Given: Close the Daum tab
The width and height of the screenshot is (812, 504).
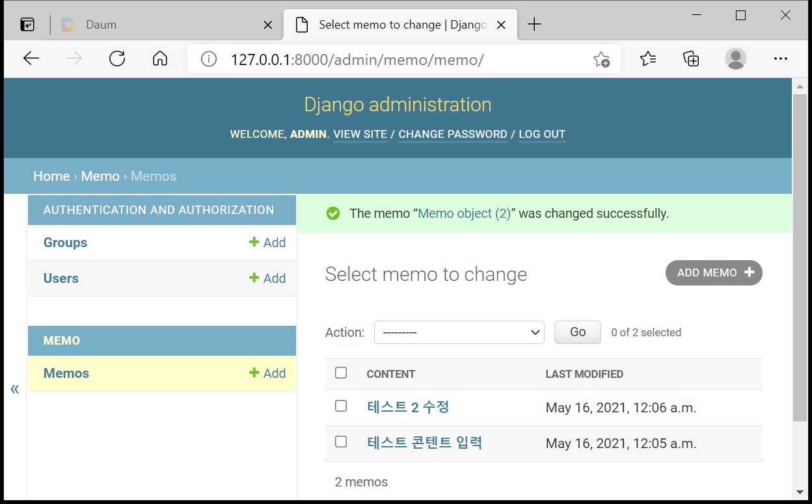Looking at the screenshot, I should pyautogui.click(x=267, y=25).
